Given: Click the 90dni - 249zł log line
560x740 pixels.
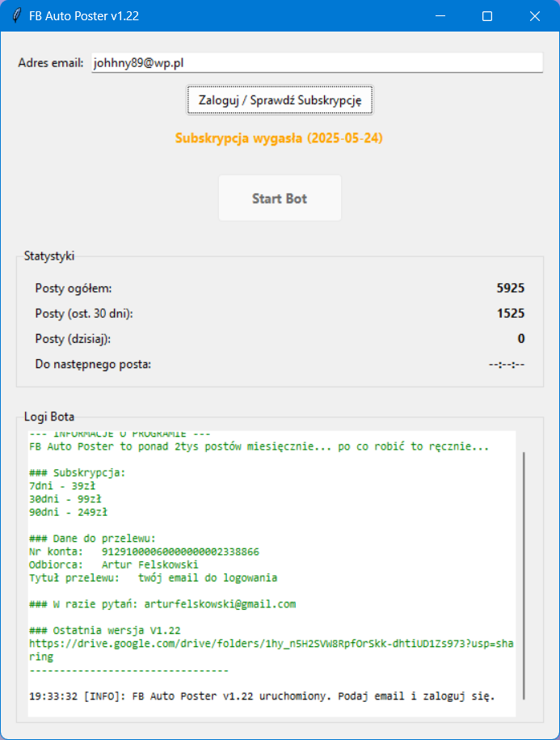Looking at the screenshot, I should click(x=68, y=512).
